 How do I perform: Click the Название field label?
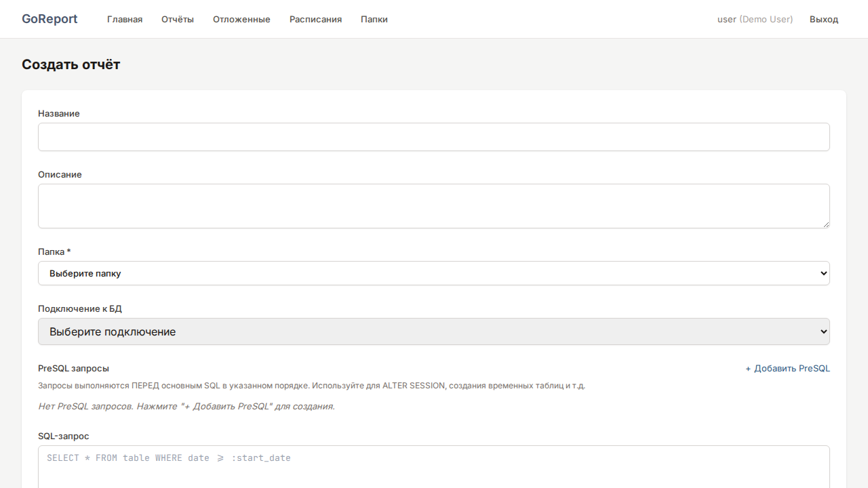pyautogui.click(x=59, y=114)
